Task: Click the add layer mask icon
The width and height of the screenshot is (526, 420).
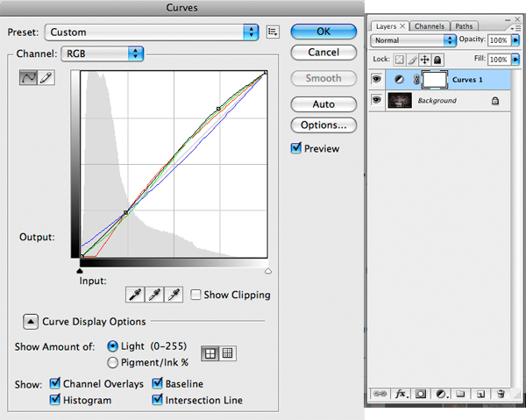Action: point(421,395)
